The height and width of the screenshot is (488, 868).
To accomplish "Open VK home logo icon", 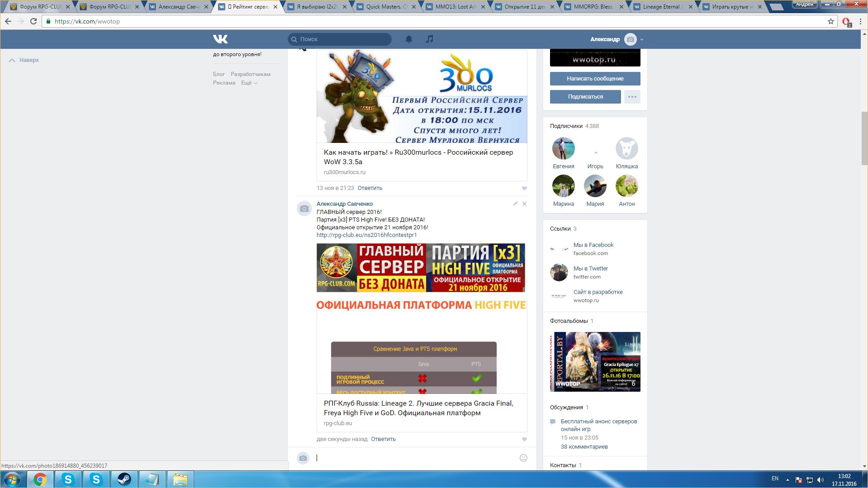I will pos(220,39).
